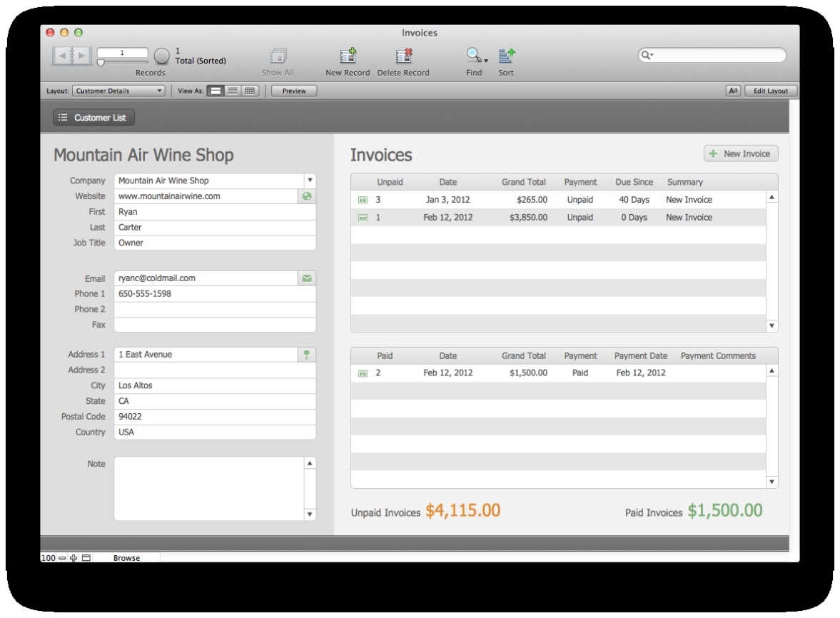
Task: Open paid invoice 2 row icon
Action: coord(363,374)
